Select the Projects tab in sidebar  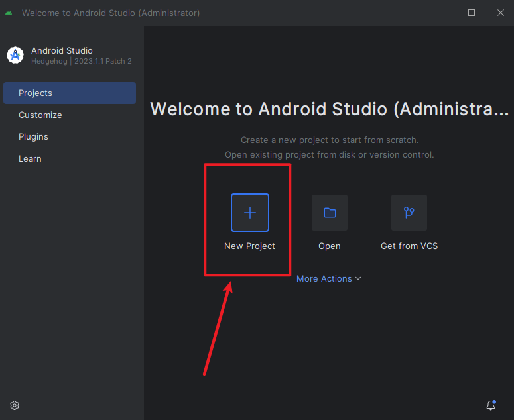(x=70, y=93)
